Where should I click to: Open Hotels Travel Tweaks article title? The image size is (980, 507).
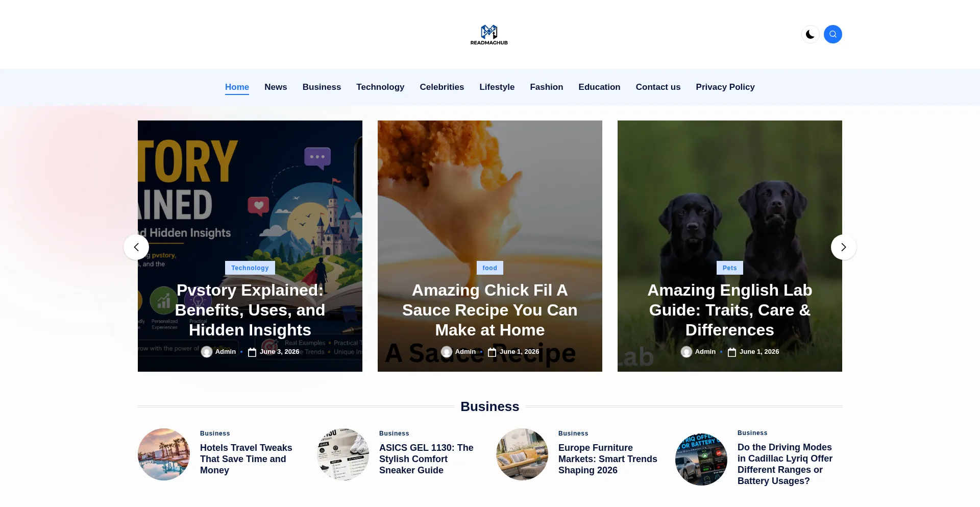[246, 459]
